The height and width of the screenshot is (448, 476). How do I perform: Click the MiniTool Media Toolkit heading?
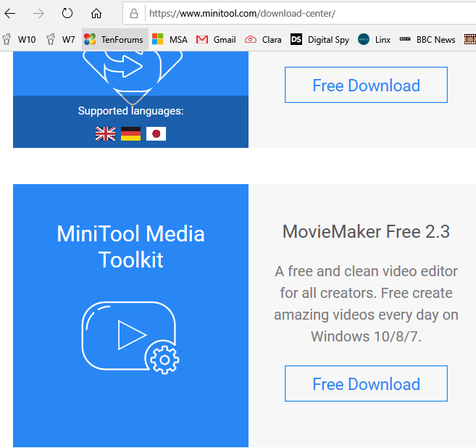click(131, 246)
